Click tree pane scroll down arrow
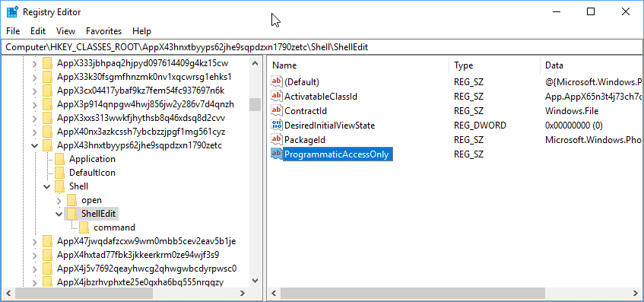Viewport: 644px width, 302px height. 255,281
